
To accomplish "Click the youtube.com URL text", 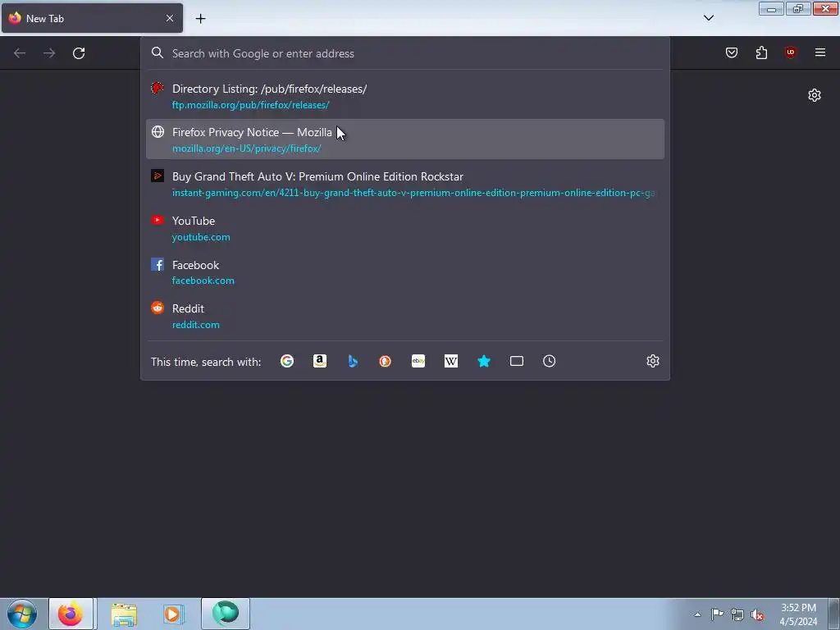I will [x=201, y=237].
